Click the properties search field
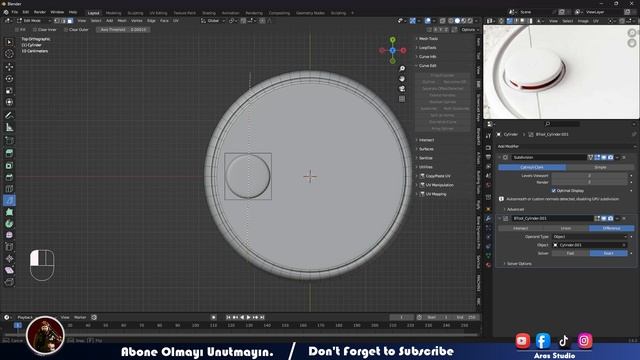 (x=562, y=124)
